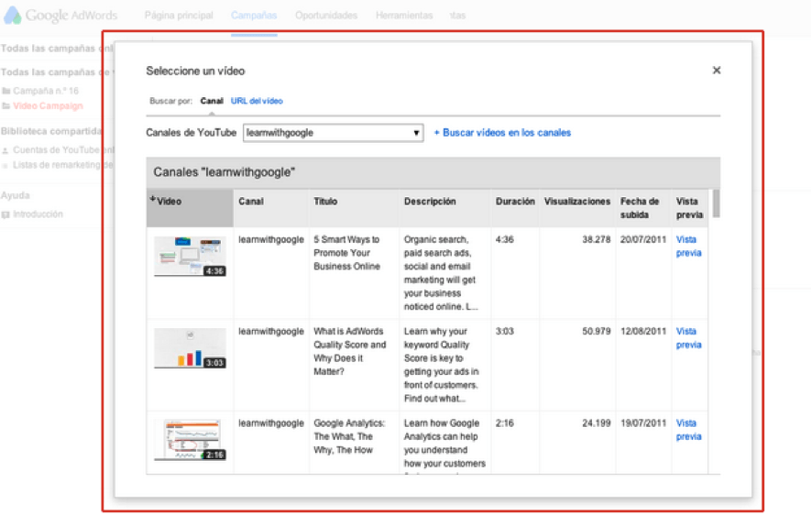
Task: Open Vista previa for the 3:03 video
Action: pyautogui.click(x=688, y=338)
